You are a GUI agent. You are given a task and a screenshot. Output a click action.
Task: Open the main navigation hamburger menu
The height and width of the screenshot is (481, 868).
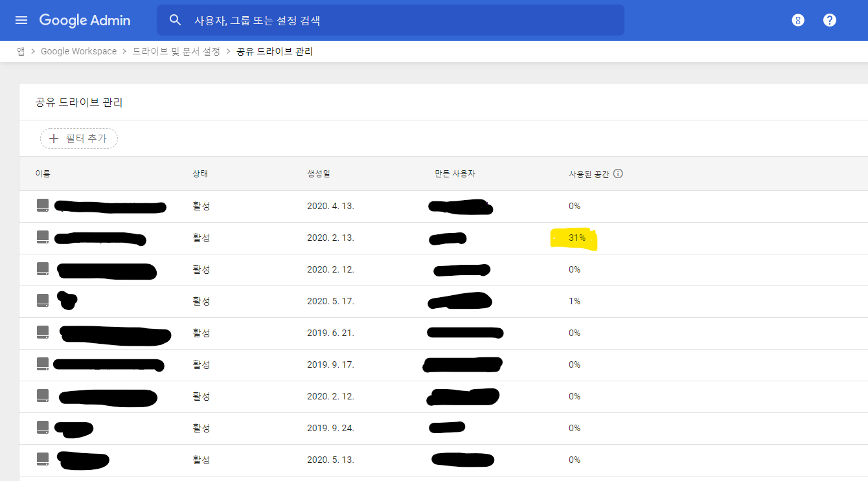point(21,20)
